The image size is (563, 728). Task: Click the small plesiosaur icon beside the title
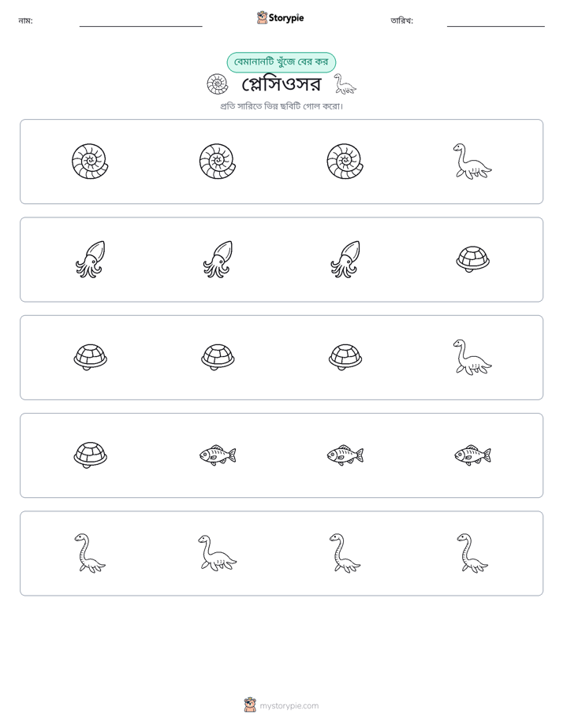pos(345,84)
